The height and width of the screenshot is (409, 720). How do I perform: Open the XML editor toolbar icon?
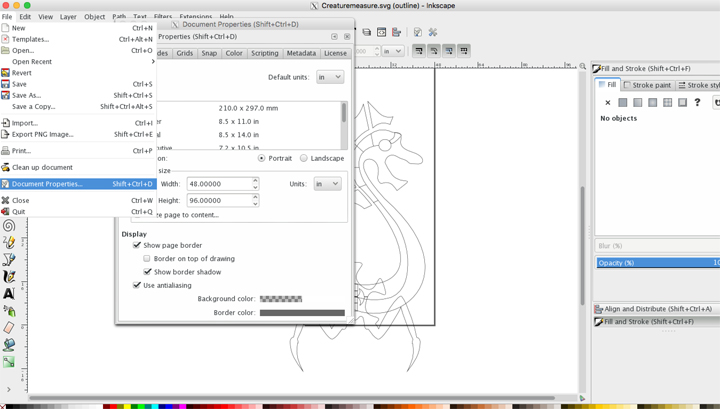pos(382,32)
